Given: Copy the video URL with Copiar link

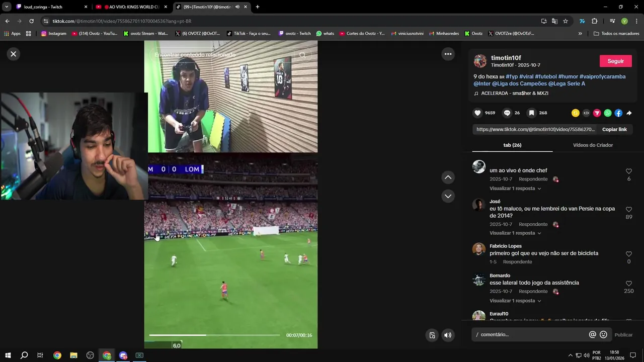Looking at the screenshot, I should 614,129.
